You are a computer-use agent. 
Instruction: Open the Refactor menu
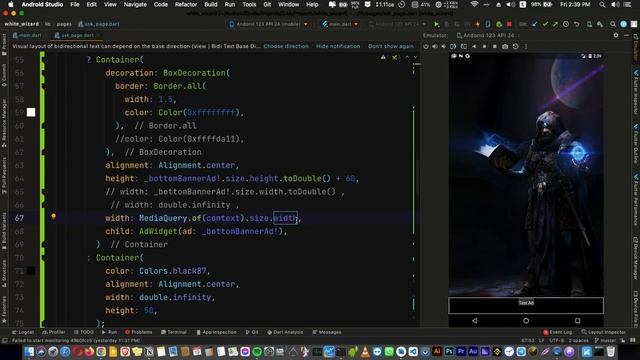(x=186, y=4)
